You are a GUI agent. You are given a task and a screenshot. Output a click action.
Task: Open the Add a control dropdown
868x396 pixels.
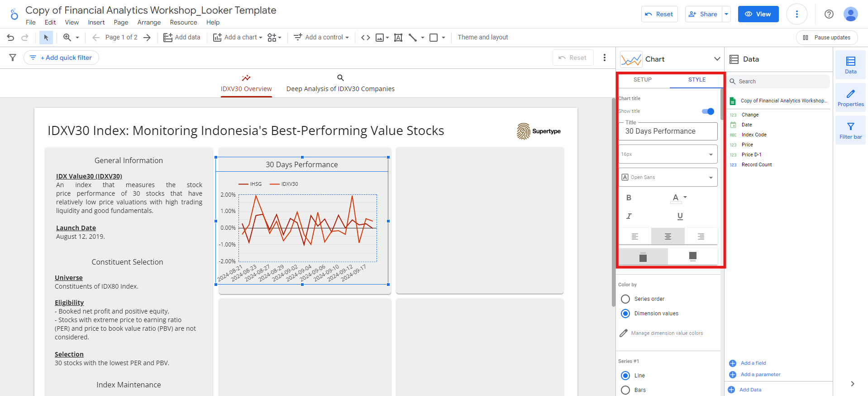(321, 38)
